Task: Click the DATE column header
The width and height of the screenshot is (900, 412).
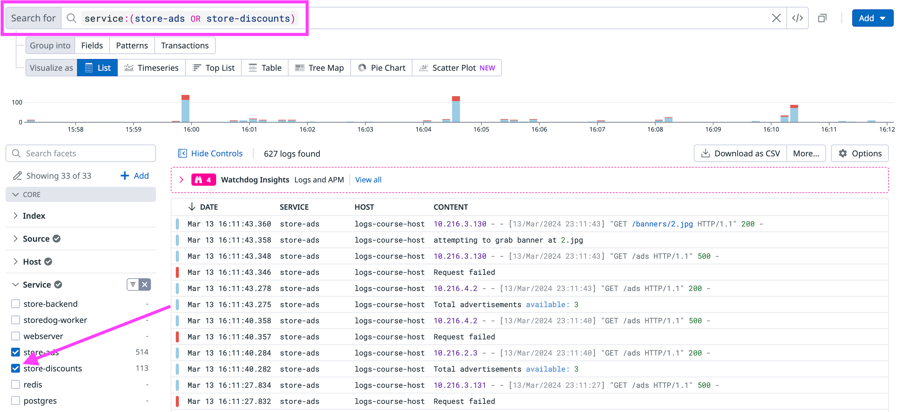Action: [208, 207]
